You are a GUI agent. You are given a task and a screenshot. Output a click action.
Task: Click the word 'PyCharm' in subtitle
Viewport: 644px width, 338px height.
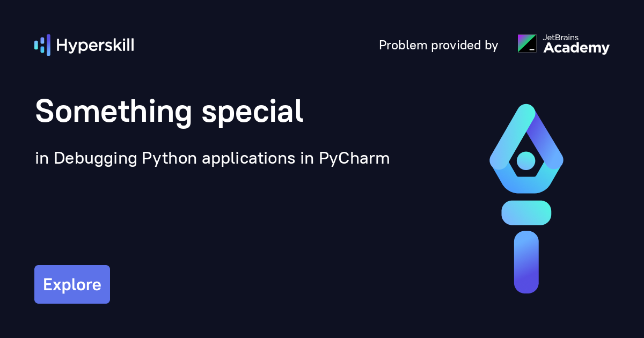click(354, 159)
